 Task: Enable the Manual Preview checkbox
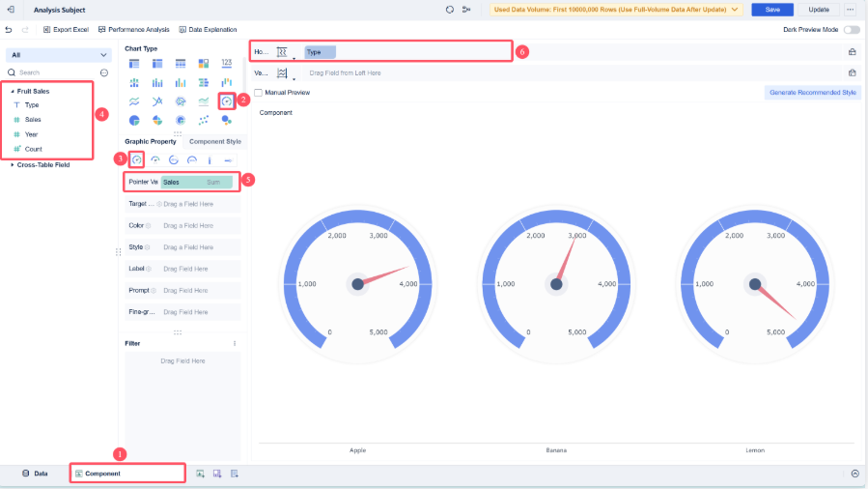pyautogui.click(x=258, y=93)
